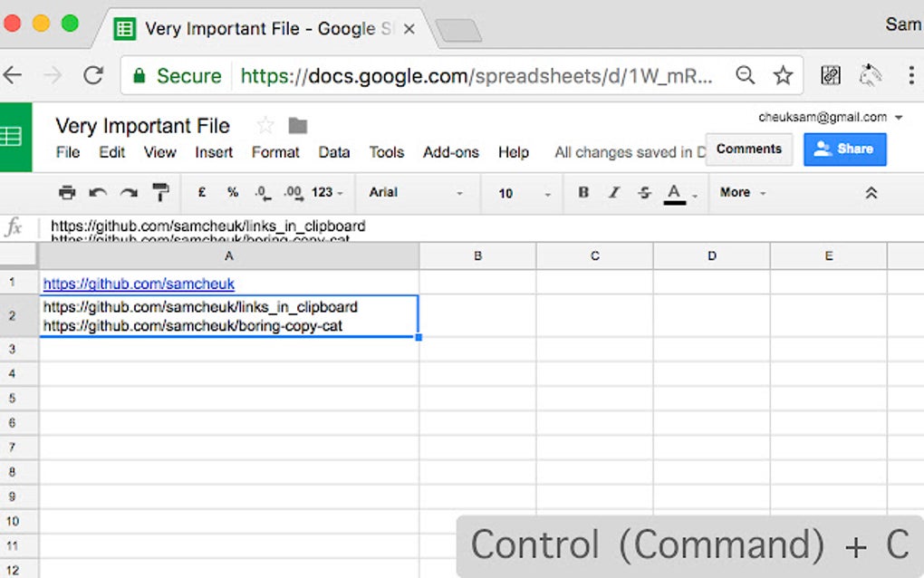924x578 pixels.
Task: Increase decimal places
Action: (294, 193)
